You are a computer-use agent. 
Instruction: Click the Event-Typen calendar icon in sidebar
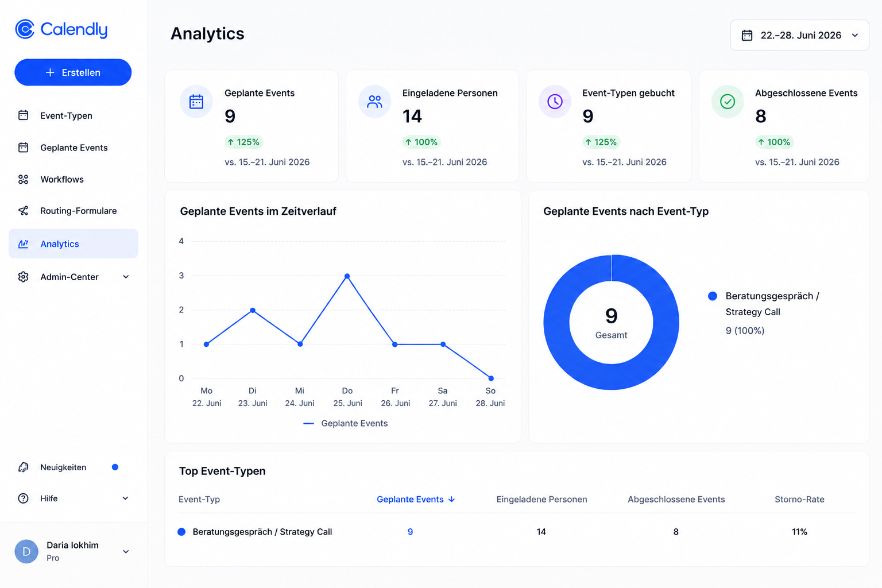click(23, 115)
